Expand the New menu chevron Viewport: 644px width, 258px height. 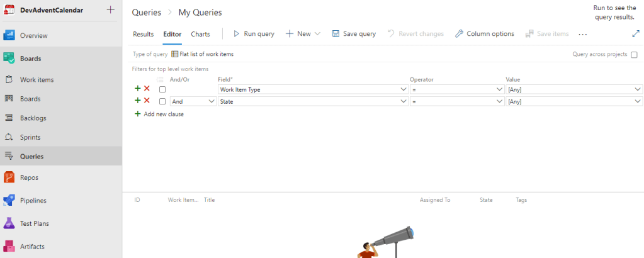click(x=317, y=34)
